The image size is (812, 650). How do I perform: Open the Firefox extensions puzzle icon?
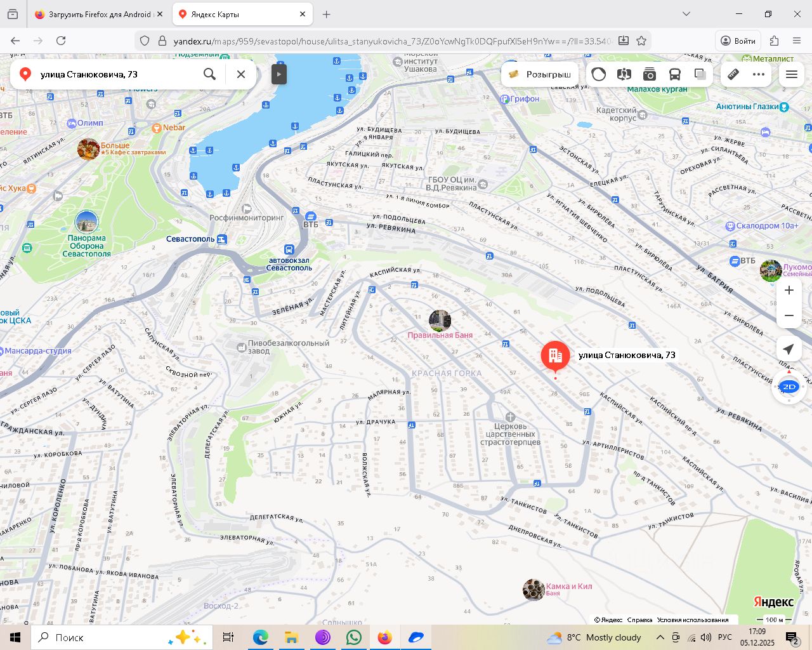pyautogui.click(x=774, y=41)
